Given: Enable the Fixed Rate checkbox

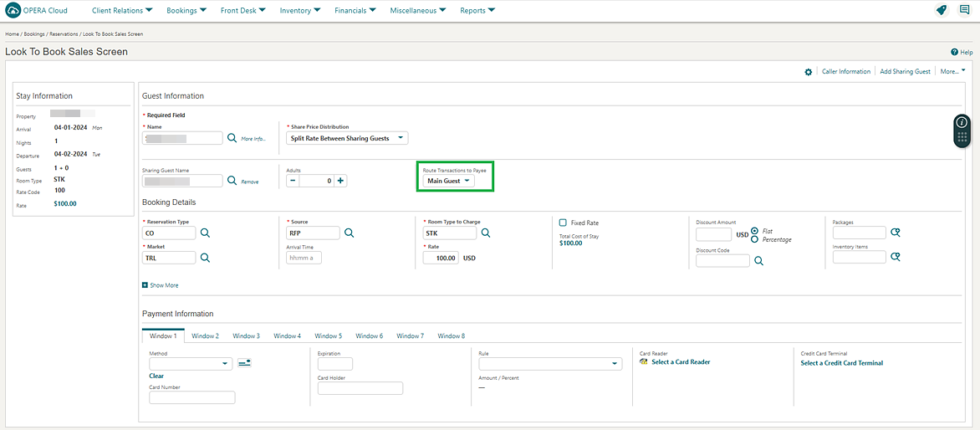Looking at the screenshot, I should [x=563, y=223].
